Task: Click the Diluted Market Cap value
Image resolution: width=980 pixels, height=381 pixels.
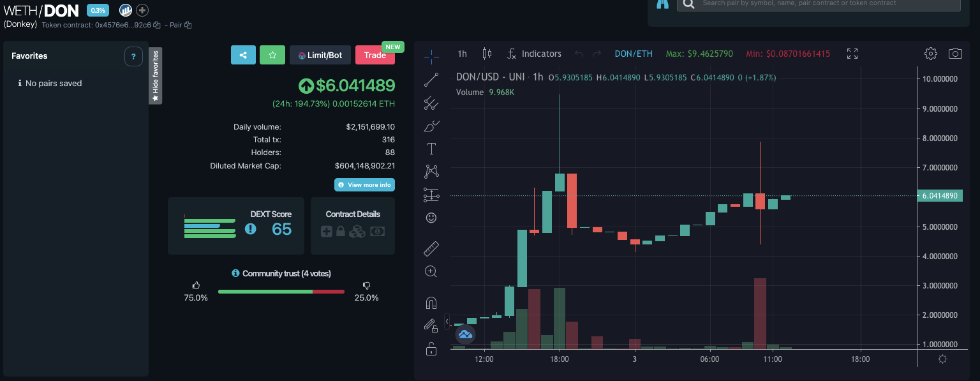Action: click(365, 166)
